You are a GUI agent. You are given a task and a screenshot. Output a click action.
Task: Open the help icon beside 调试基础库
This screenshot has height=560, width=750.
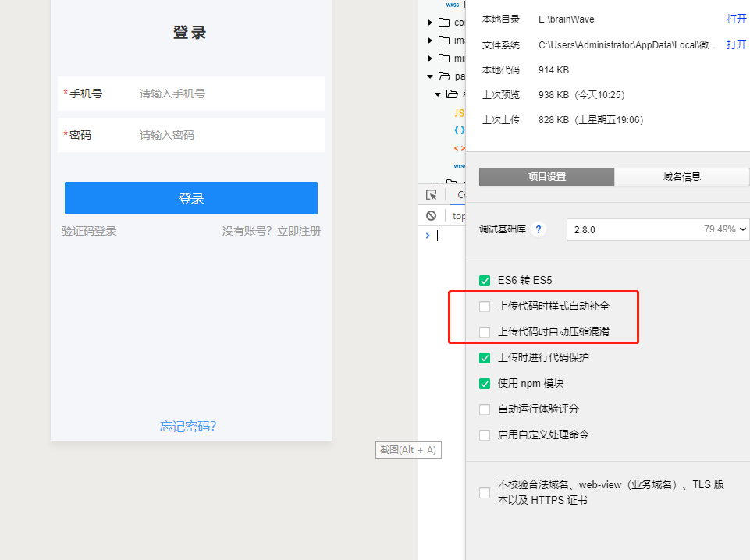[x=539, y=230]
